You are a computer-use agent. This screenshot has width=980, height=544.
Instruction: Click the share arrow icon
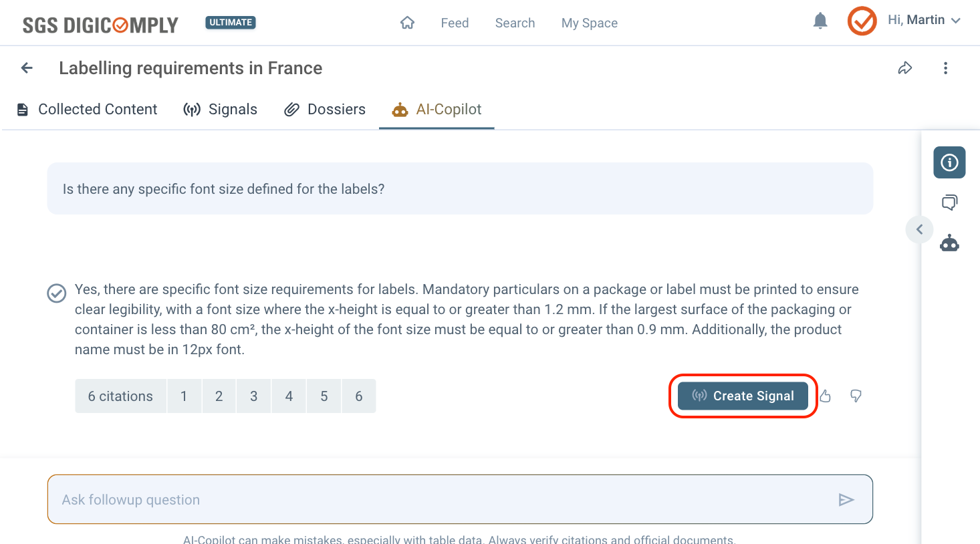(x=905, y=68)
